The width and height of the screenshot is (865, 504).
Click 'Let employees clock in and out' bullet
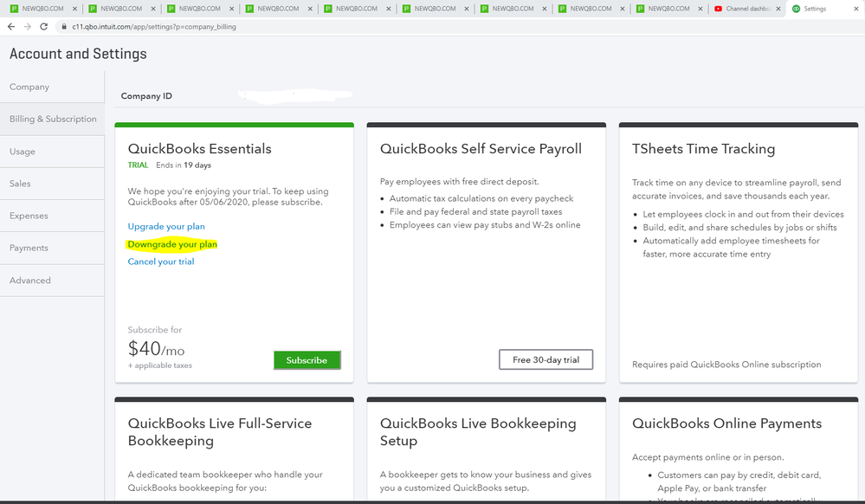pos(743,214)
